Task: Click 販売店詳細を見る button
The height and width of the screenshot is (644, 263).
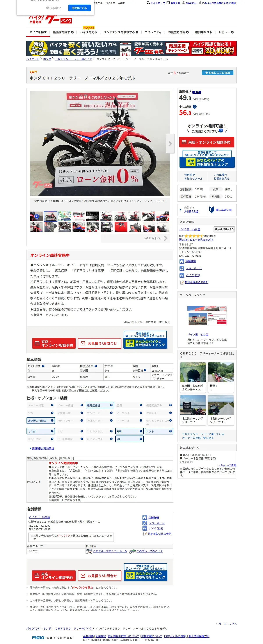Action: click(x=224, y=229)
